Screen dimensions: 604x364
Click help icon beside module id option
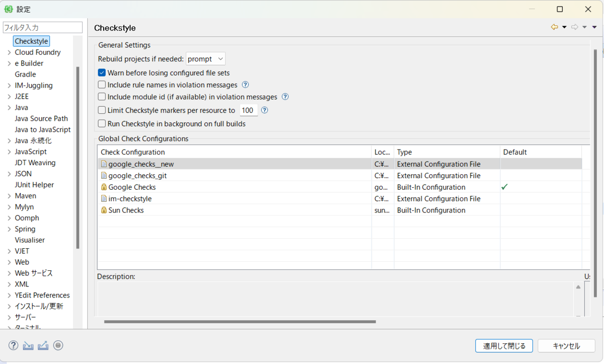pyautogui.click(x=285, y=97)
